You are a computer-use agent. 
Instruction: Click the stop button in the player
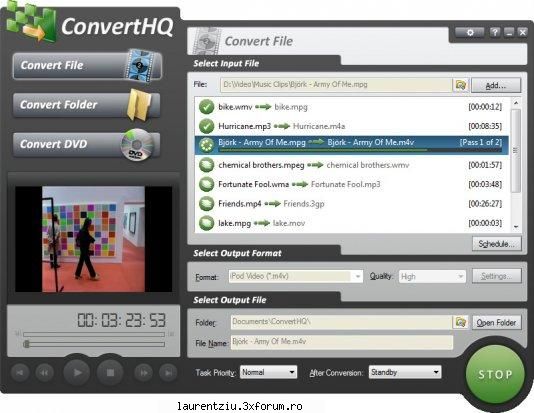click(110, 372)
